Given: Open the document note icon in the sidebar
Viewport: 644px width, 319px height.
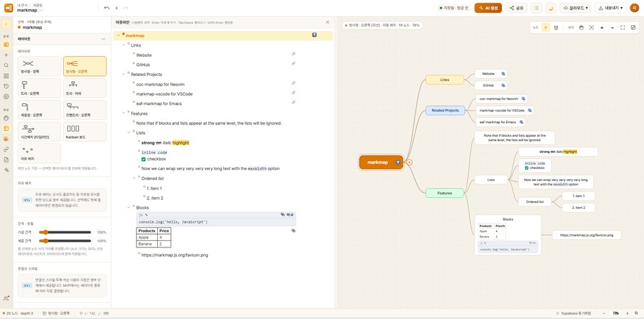Looking at the screenshot, I should [6, 159].
